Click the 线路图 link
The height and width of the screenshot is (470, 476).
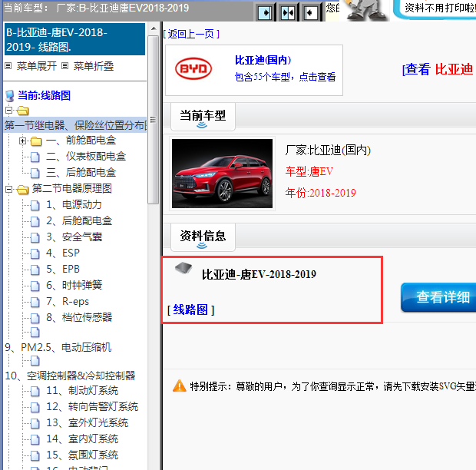pos(190,309)
